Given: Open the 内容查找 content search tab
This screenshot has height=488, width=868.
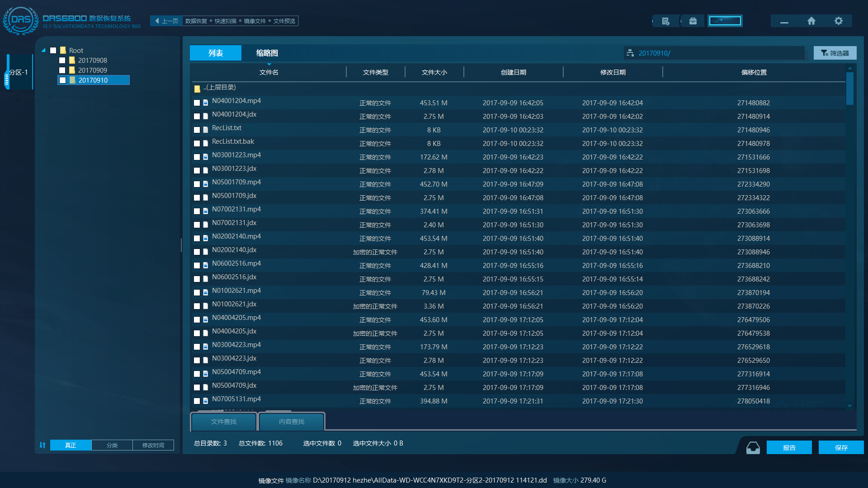Looking at the screenshot, I should coord(291,422).
